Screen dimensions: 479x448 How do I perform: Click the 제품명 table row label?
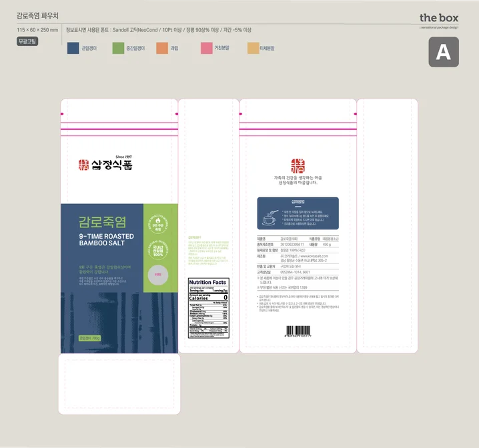pyautogui.click(x=262, y=239)
